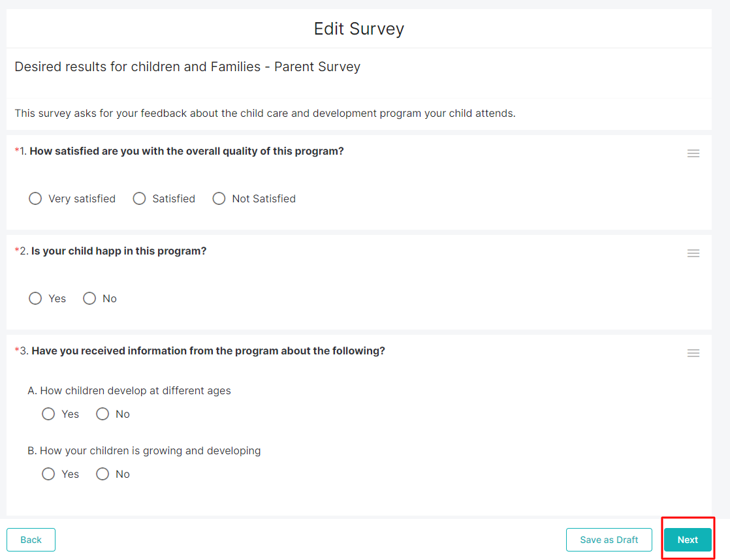Viewport: 730px width, 560px height.
Task: Choose the Satisfied radio option
Action: point(139,198)
